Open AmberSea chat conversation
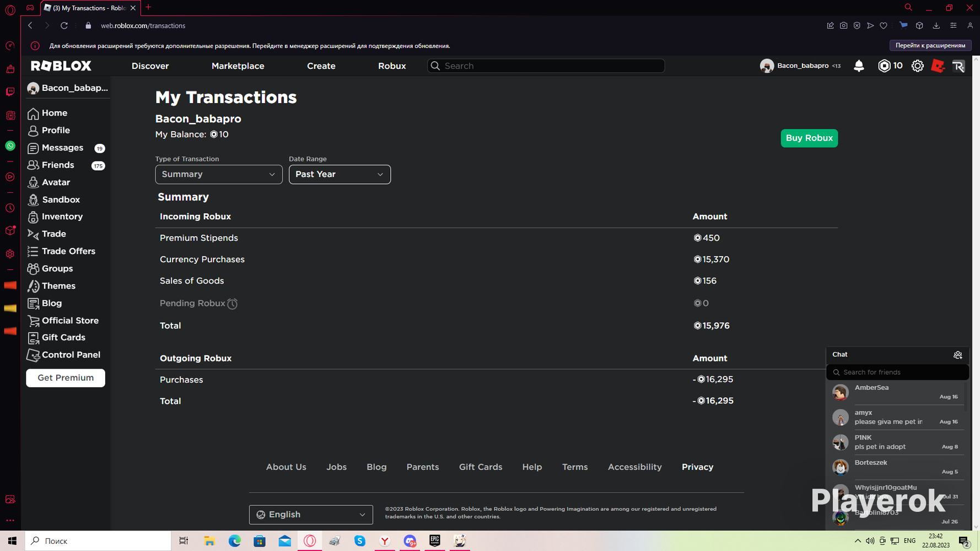980x551 pixels. coord(896,392)
